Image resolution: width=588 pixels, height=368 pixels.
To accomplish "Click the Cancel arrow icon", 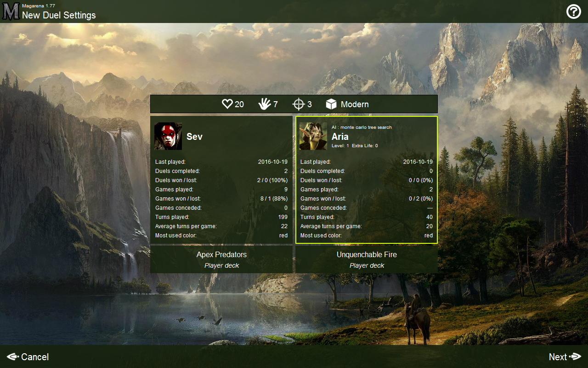I will (x=12, y=357).
